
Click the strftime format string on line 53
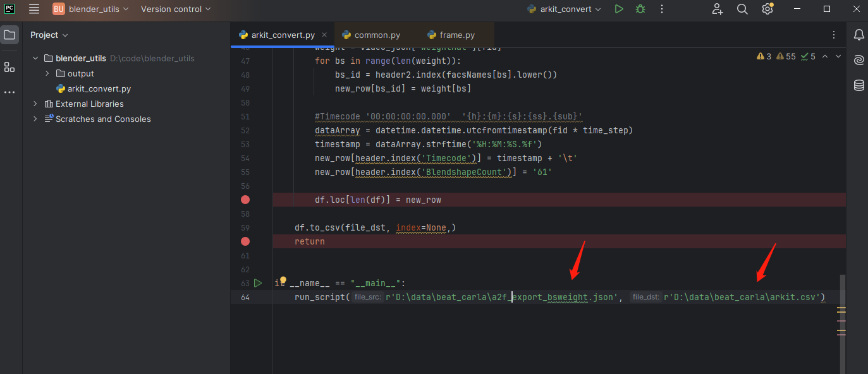click(x=508, y=144)
